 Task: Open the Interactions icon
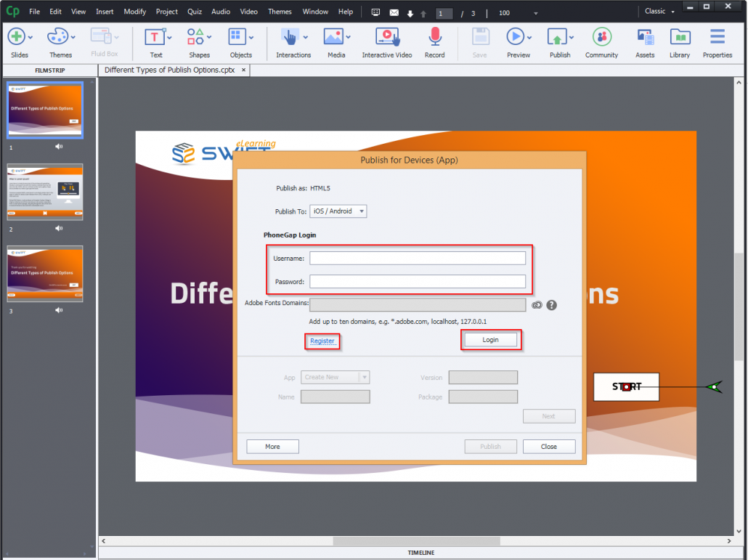(290, 36)
